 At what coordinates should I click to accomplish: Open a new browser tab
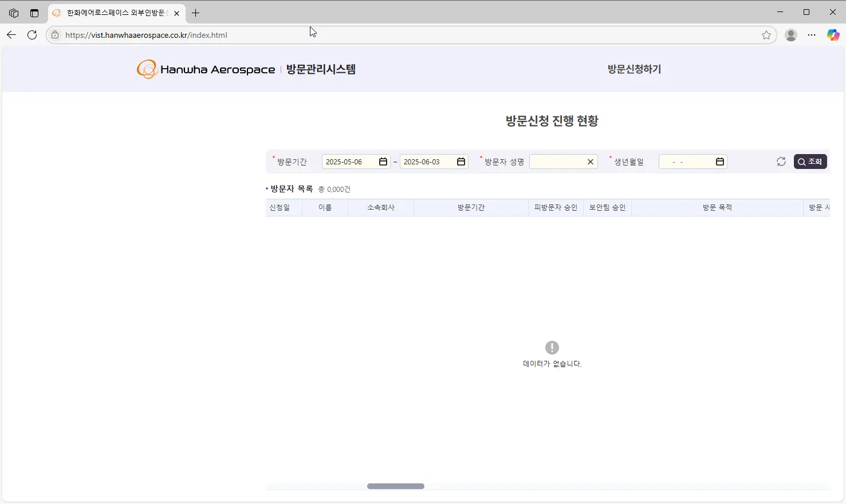pos(195,13)
